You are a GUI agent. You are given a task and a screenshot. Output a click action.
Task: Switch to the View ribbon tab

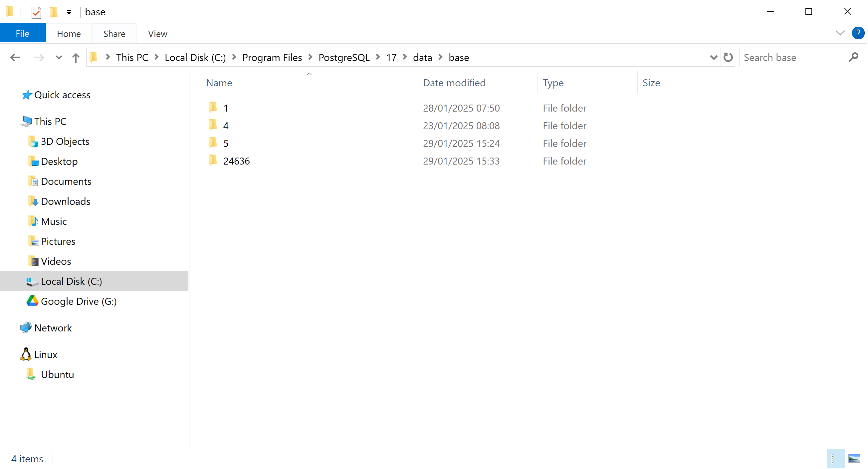157,34
